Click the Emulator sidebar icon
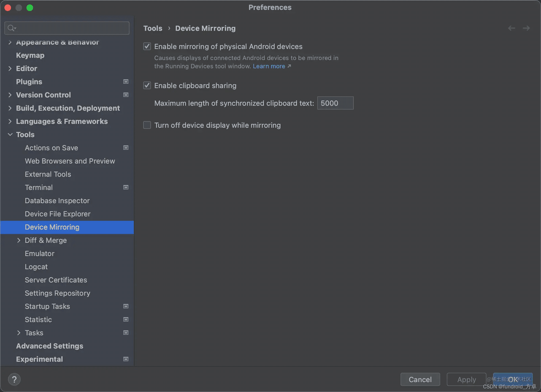541x392 pixels. pos(39,253)
